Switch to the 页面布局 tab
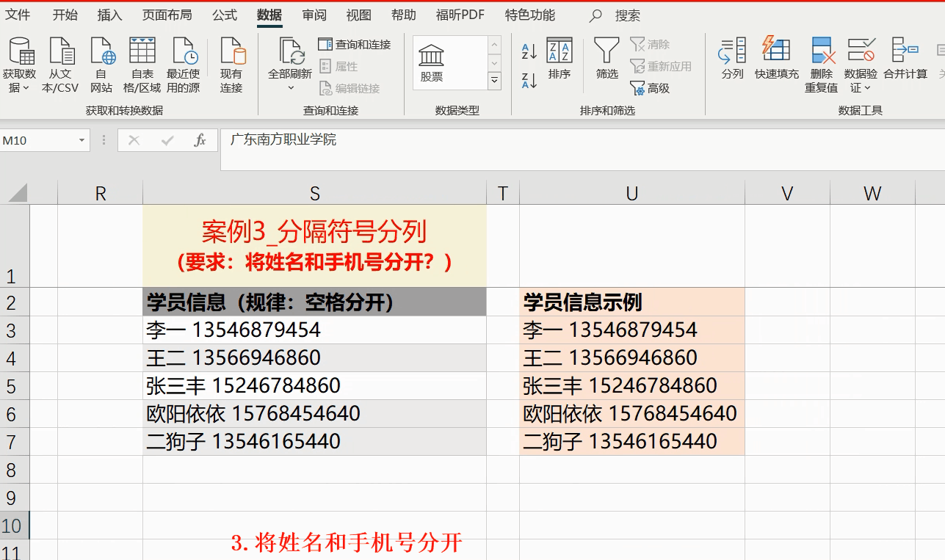Image resolution: width=945 pixels, height=560 pixels. coord(167,15)
